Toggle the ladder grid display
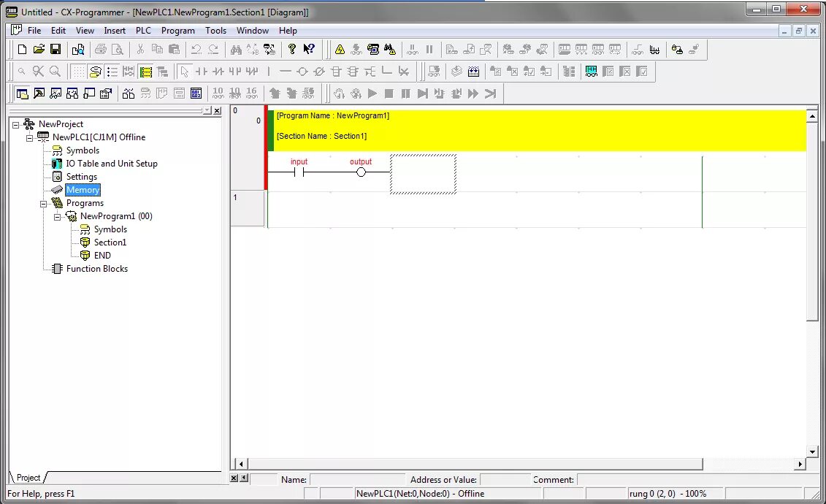 pyautogui.click(x=78, y=72)
